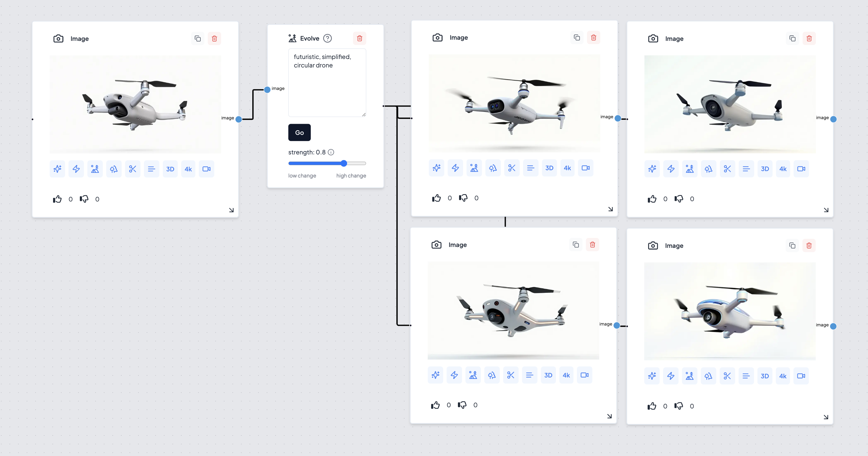Thumbs up the leftmost drone image

pyautogui.click(x=57, y=199)
